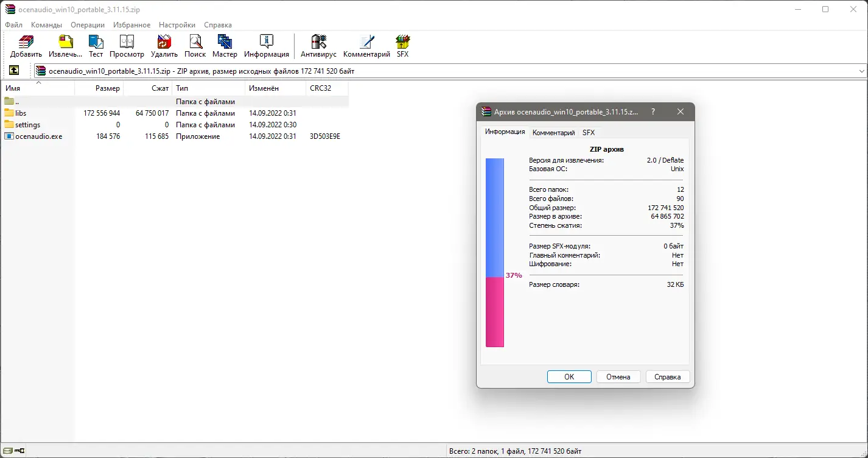Sort by the Размер column header
The image size is (868, 458).
click(99, 88)
